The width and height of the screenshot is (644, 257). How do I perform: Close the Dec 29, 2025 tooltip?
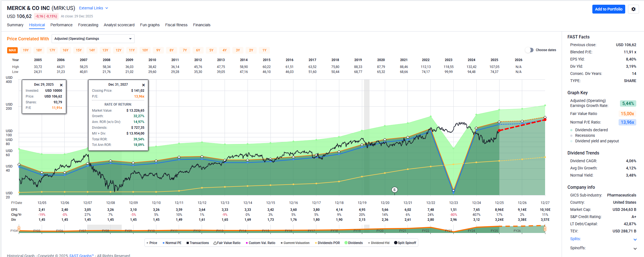pos(61,85)
